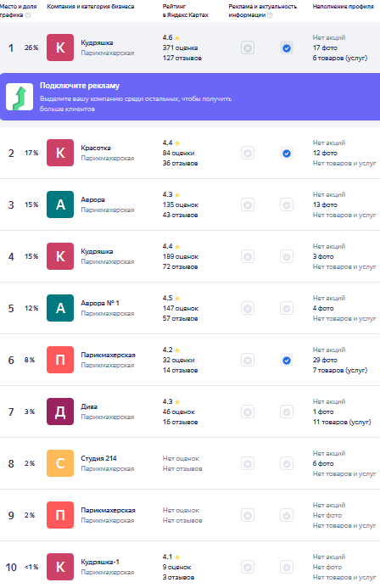
Task: Click the '9 оценок' rating count
Action: point(177,567)
